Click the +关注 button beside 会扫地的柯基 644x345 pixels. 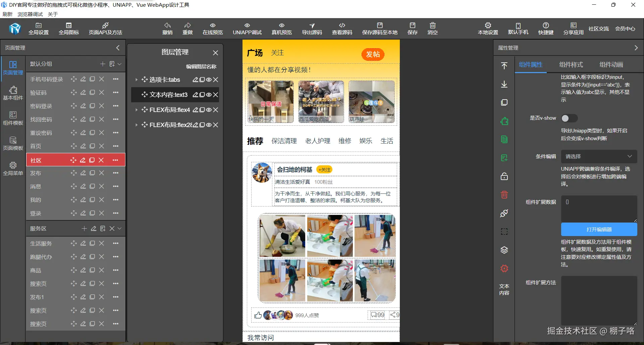coord(324,170)
